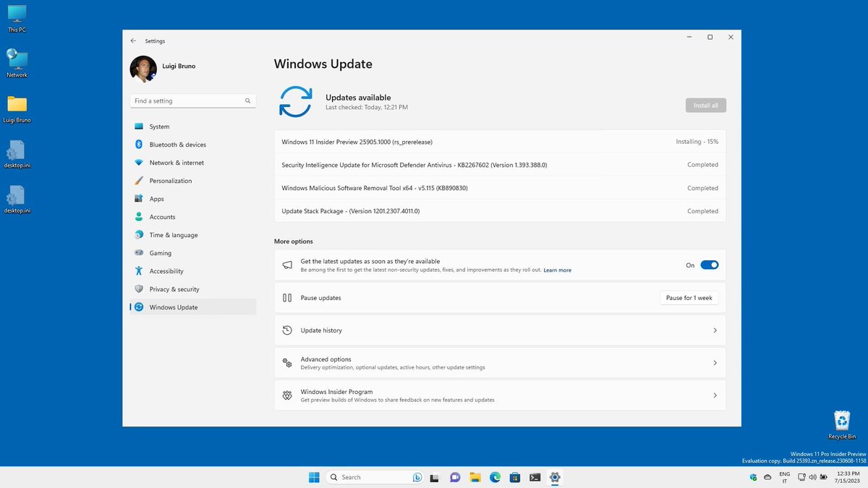Image resolution: width=868 pixels, height=488 pixels.
Task: Open Update history chevron
Action: point(715,330)
